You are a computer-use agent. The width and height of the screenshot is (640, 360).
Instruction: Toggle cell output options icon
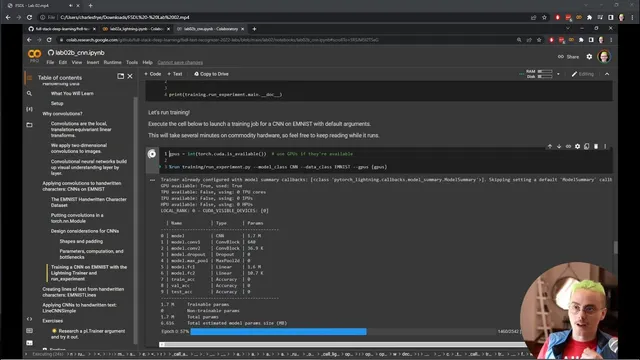coord(152,180)
